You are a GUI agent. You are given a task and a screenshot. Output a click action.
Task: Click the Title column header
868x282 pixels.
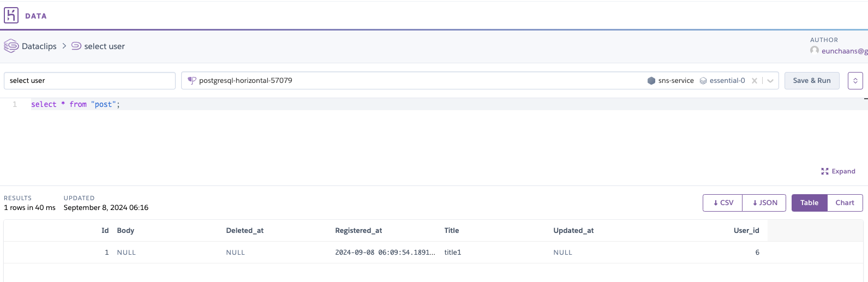[x=452, y=231]
